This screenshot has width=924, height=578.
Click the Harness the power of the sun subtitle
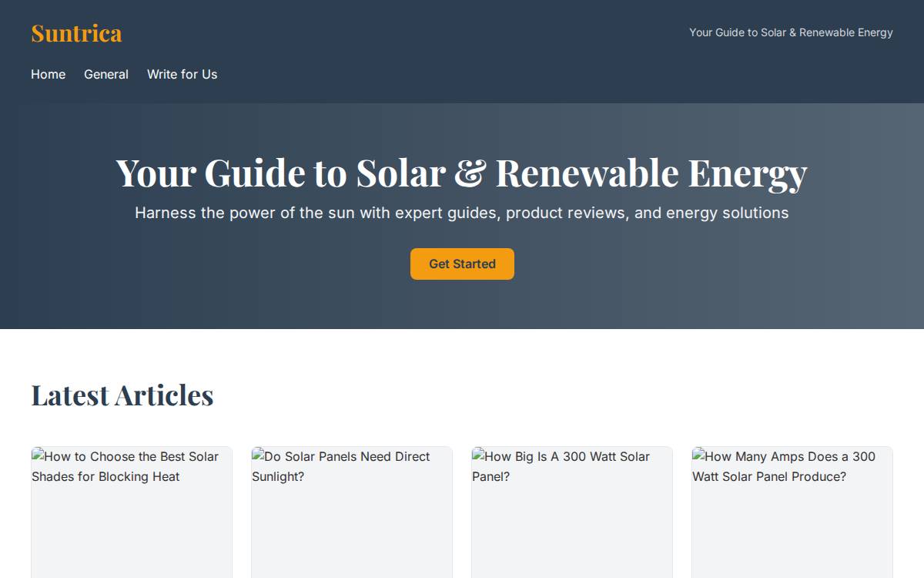pos(462,213)
